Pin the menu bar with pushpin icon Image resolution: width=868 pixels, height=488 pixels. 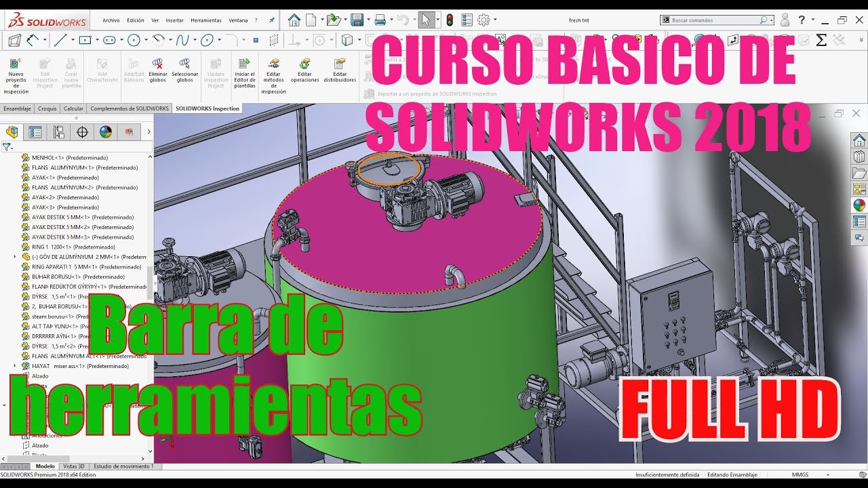click(x=272, y=20)
